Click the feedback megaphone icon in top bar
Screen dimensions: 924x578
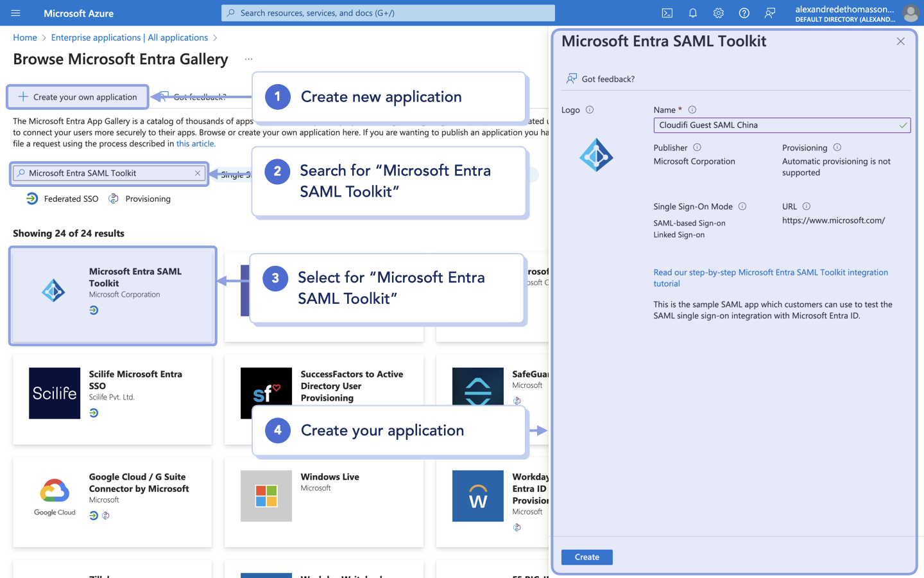[769, 13]
